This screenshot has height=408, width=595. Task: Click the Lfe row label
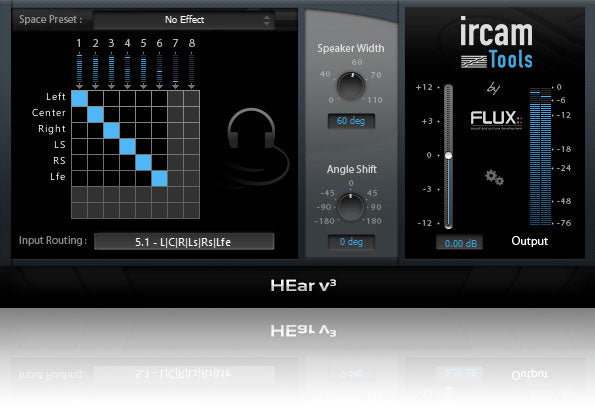coord(58,176)
